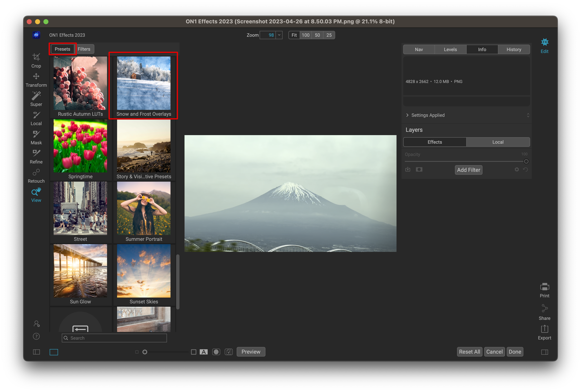Screen dimensions: 581x392
Task: Toggle the mask overlay circle icon
Action: point(216,352)
